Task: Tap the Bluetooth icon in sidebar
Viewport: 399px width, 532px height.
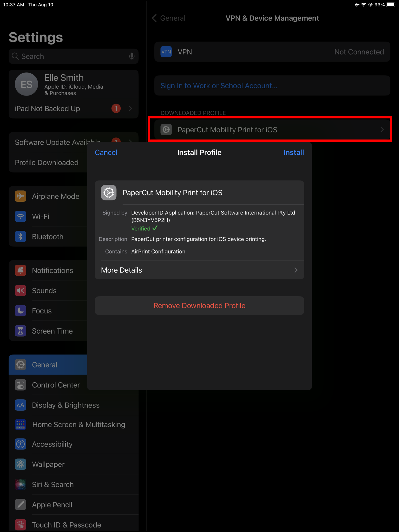Action: (20, 236)
